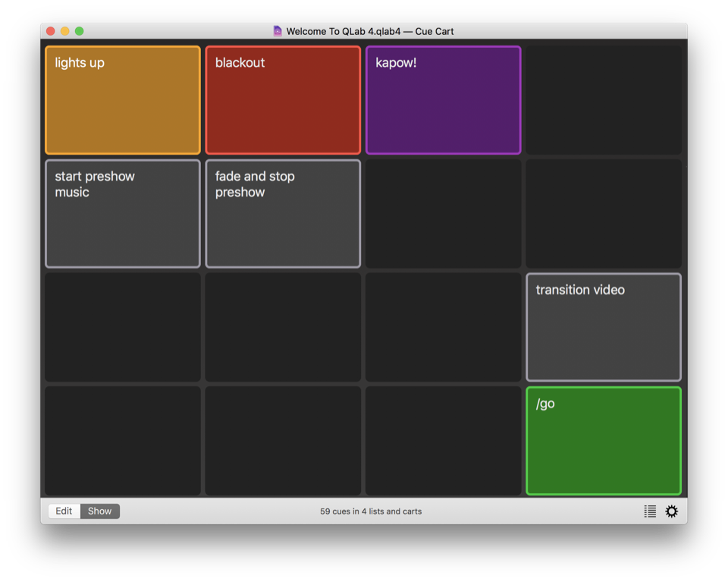
Task: Click the QLab document icon in title bar
Action: point(278,31)
